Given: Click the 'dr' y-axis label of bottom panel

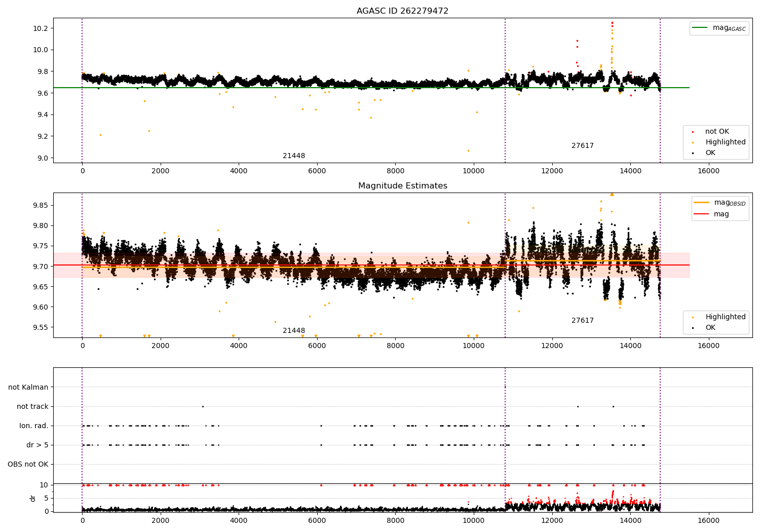Looking at the screenshot, I should [x=33, y=499].
